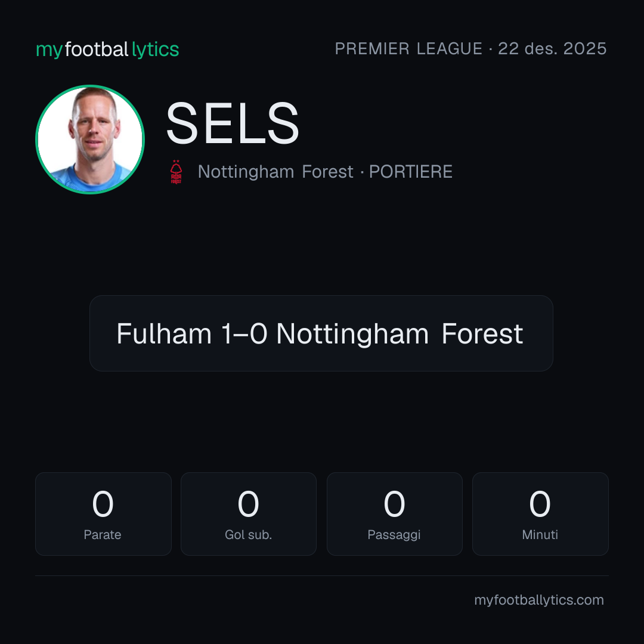This screenshot has width=644, height=644.
Task: Click the Nottingham Forest team name text
Action: [275, 172]
